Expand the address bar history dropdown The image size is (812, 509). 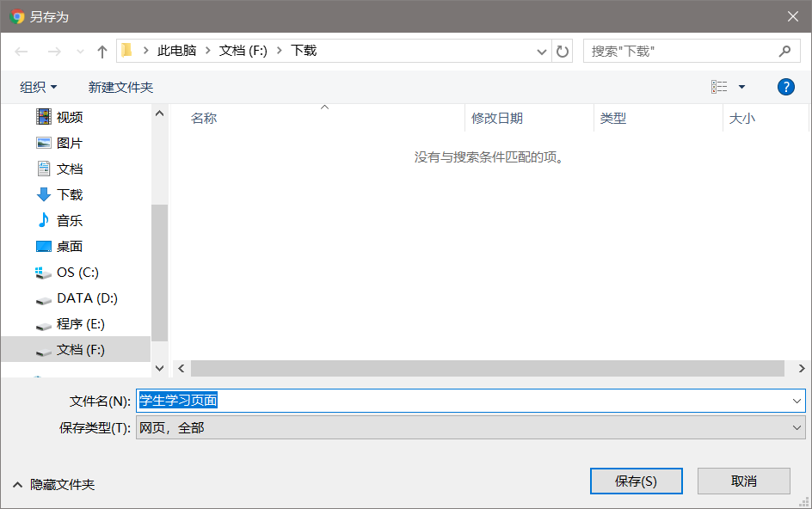(542, 52)
